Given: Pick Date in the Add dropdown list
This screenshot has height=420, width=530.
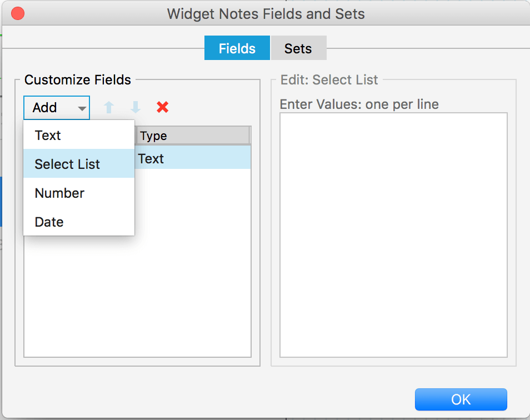Looking at the screenshot, I should [x=79, y=222].
